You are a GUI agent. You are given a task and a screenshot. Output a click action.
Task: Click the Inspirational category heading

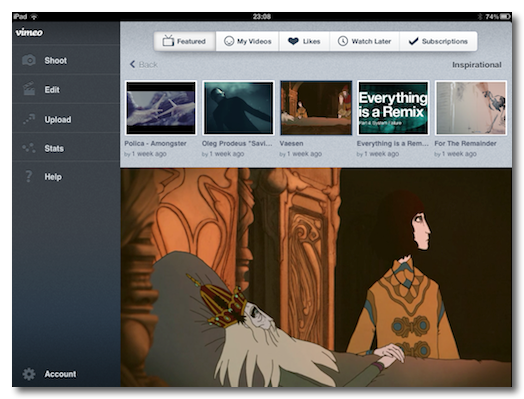[x=477, y=64]
